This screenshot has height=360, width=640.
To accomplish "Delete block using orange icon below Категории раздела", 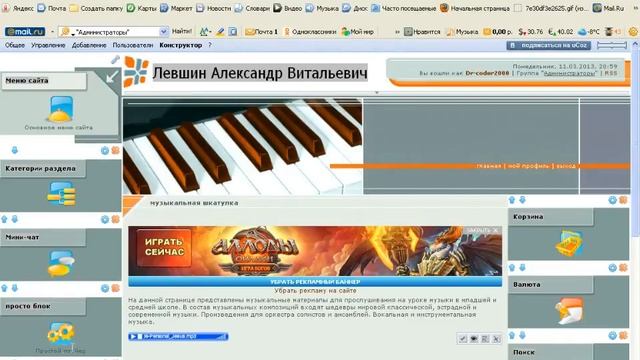I will (116, 220).
